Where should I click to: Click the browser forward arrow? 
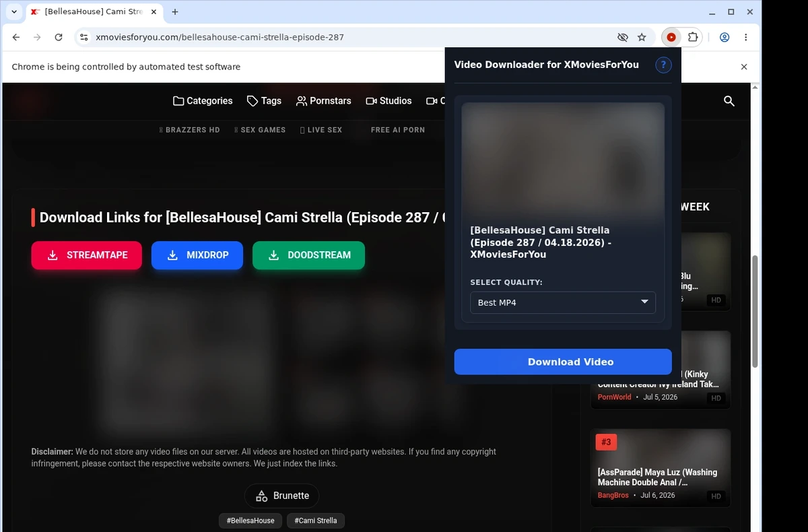(37, 38)
